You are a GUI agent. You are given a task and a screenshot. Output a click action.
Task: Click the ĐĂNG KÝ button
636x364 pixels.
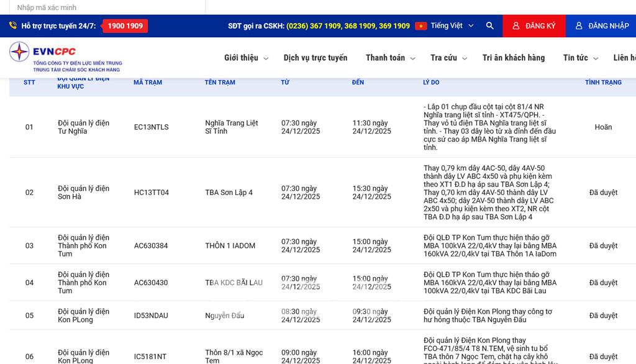(x=534, y=26)
